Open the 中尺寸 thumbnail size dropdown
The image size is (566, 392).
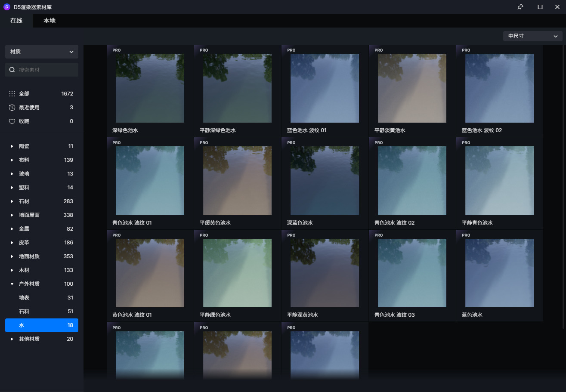(532, 36)
